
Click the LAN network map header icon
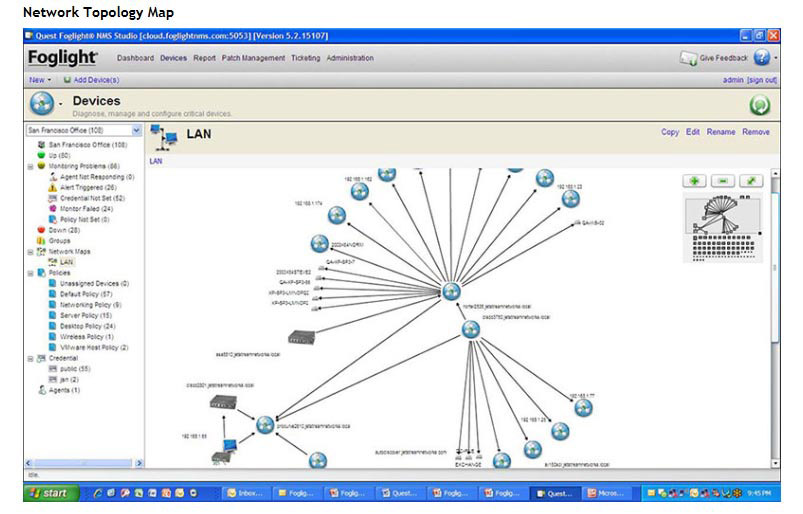(164, 137)
